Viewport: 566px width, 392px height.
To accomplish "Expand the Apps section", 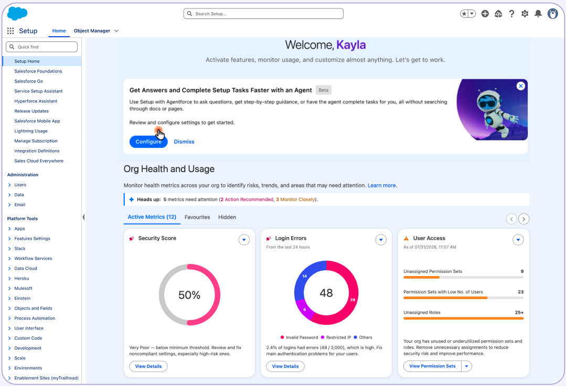I will pyautogui.click(x=9, y=229).
